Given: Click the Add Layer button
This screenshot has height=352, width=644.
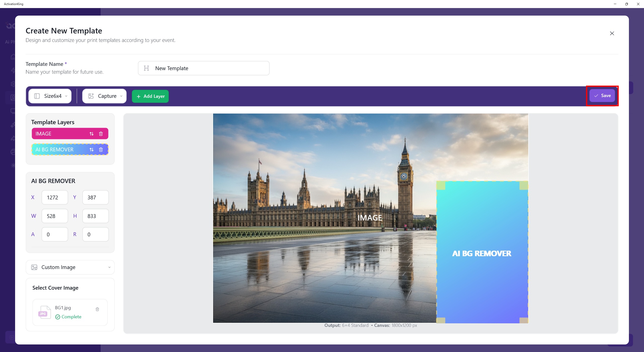Looking at the screenshot, I should 150,96.
